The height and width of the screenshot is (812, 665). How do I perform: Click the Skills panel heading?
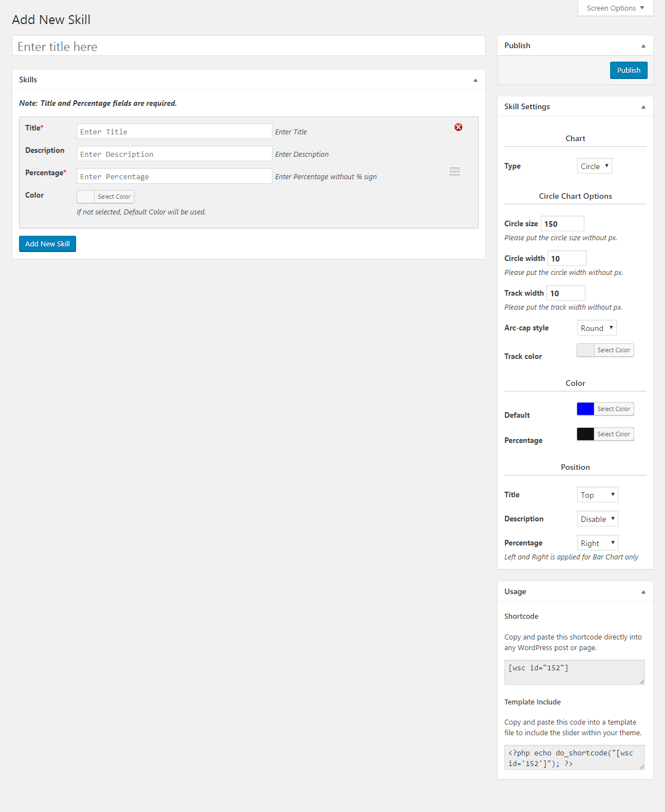(28, 80)
